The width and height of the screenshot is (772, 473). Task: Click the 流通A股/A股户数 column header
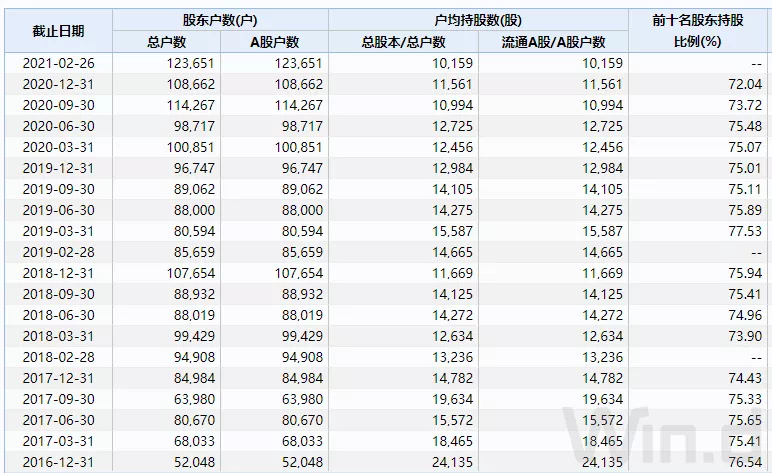tap(554, 41)
